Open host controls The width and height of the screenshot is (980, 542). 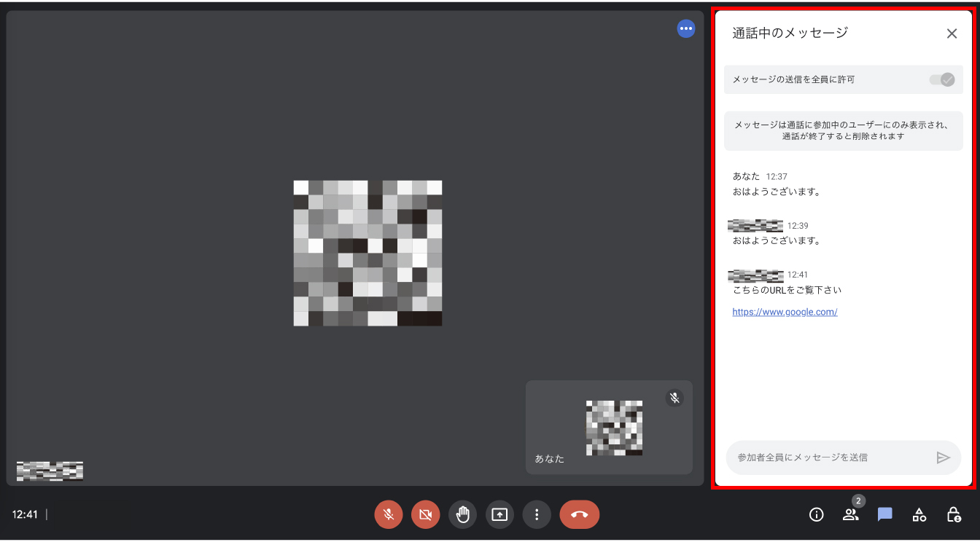[954, 514]
